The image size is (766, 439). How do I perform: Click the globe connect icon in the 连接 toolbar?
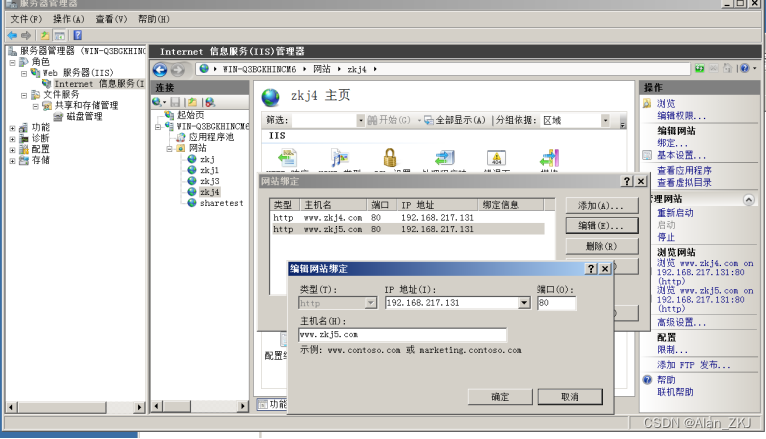tap(157, 102)
